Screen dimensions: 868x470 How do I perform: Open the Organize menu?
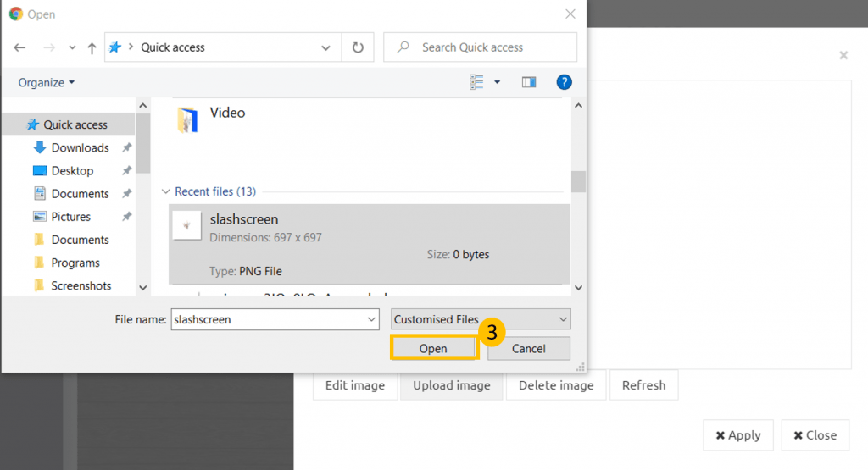[47, 82]
